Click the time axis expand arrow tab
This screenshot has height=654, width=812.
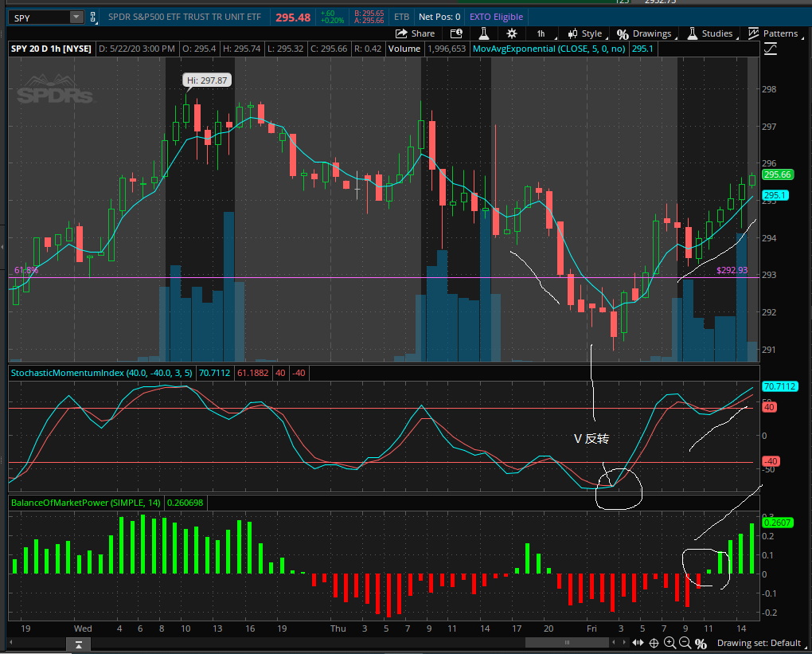[79, 644]
